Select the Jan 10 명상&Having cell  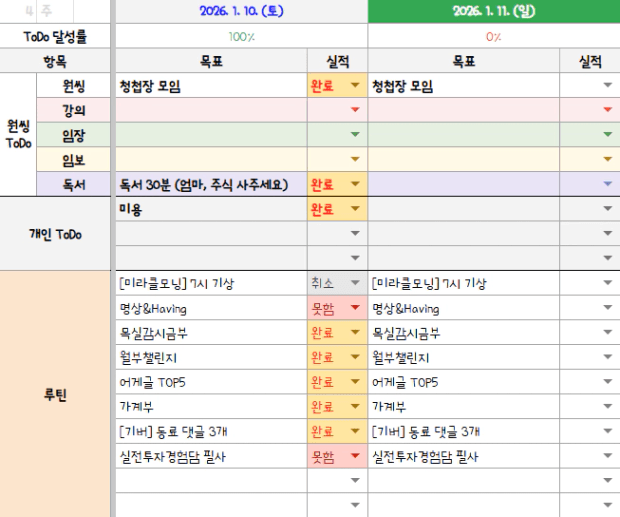pos(211,308)
